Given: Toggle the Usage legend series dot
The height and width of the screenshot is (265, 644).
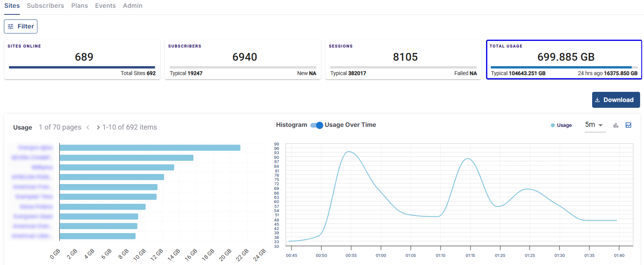Looking at the screenshot, I should point(553,125).
